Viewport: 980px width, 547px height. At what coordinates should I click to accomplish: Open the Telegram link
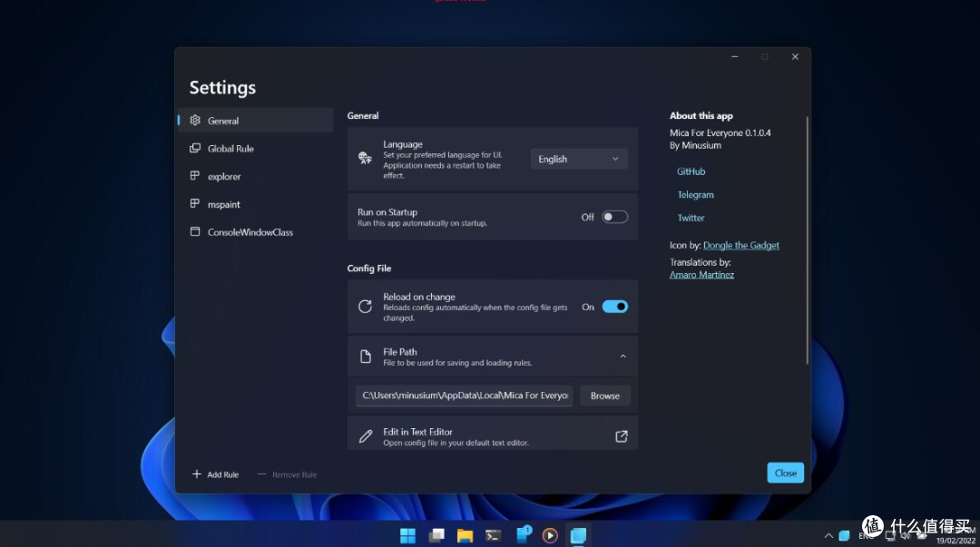coord(695,195)
